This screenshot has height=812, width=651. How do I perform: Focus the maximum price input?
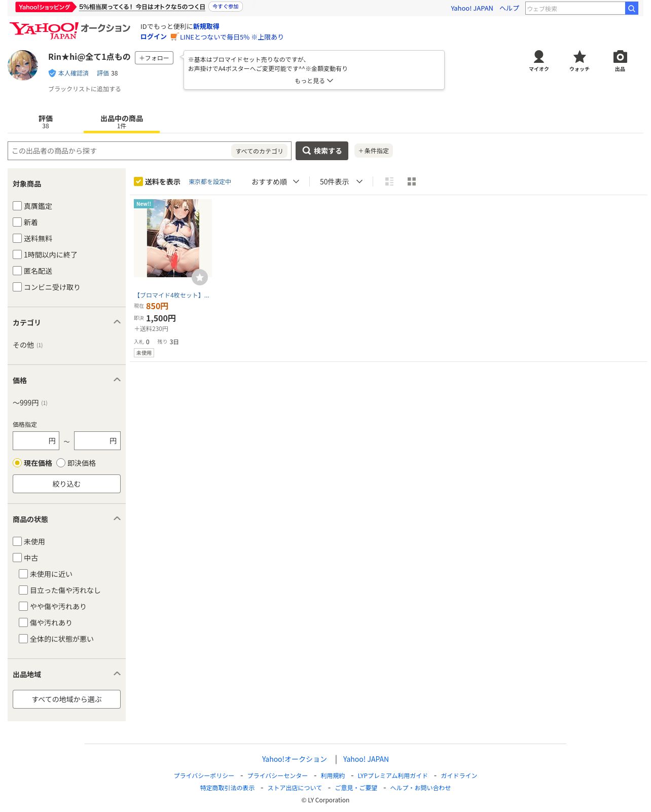pyautogui.click(x=97, y=440)
